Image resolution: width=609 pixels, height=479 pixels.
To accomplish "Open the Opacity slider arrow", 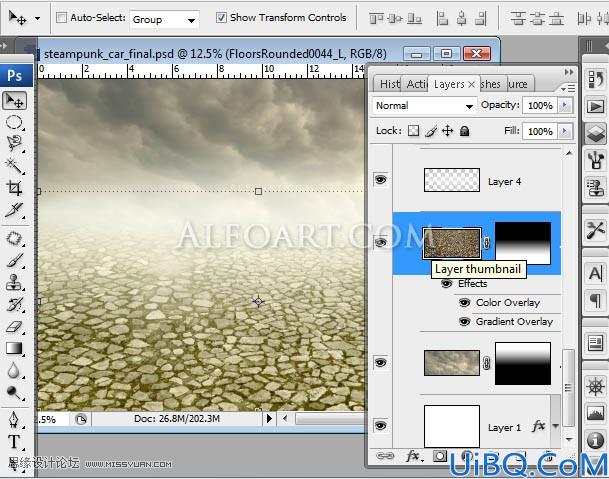I will (x=565, y=105).
